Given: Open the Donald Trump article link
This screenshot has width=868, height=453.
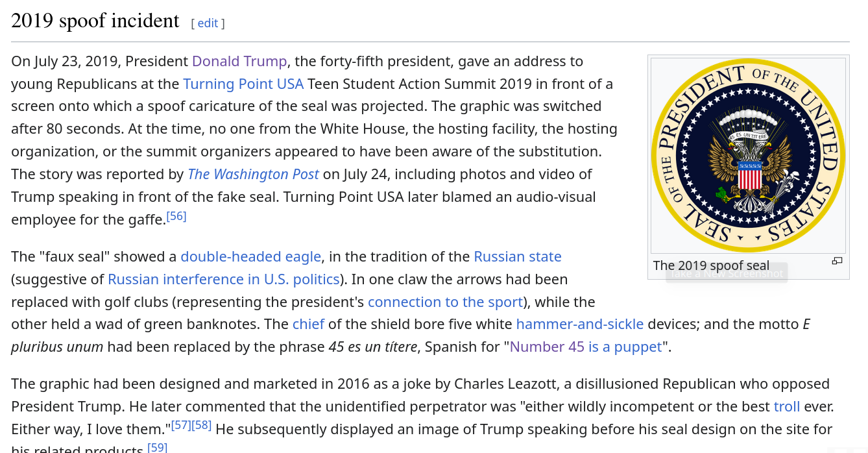Looking at the screenshot, I should [x=239, y=62].
